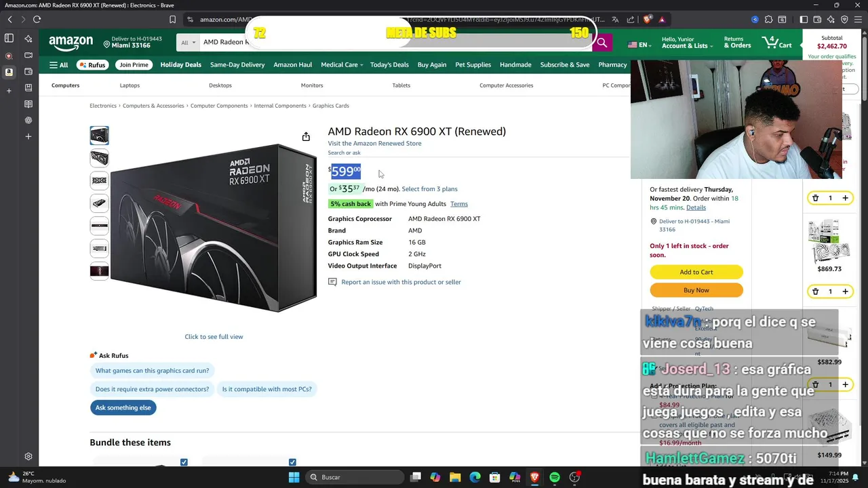Open Today's Deals in the nav bar
The width and height of the screenshot is (868, 488).
click(x=389, y=65)
